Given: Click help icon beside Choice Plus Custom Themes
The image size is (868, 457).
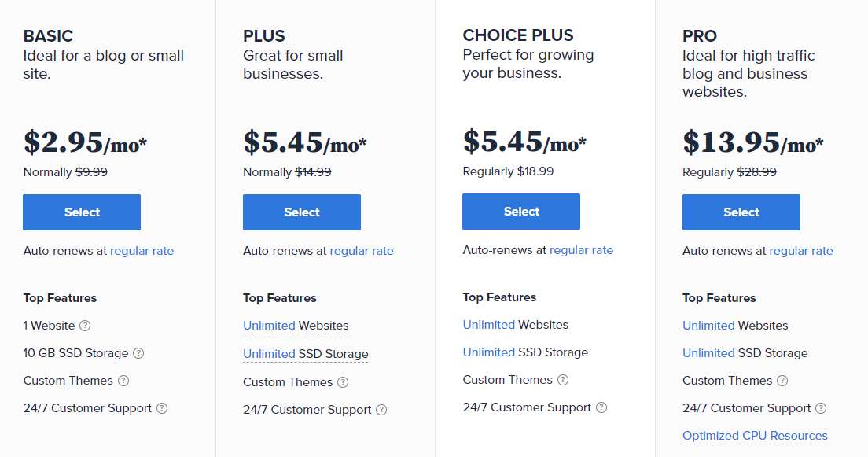Looking at the screenshot, I should coord(563,380).
